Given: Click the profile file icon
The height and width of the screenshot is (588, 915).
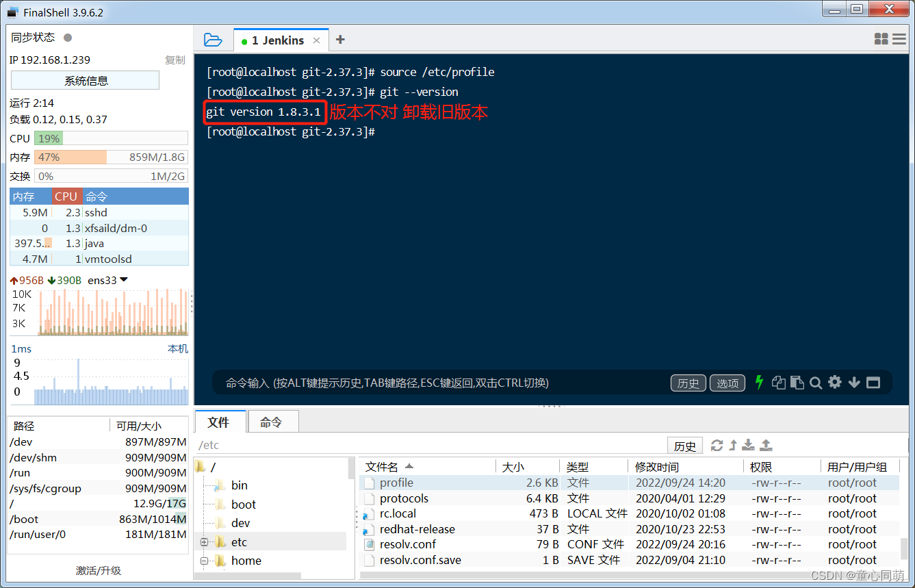Looking at the screenshot, I should click(x=369, y=483).
